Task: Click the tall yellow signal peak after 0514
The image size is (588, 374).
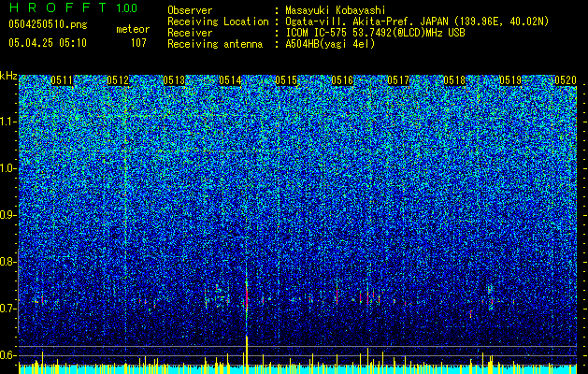Action: coord(247,354)
